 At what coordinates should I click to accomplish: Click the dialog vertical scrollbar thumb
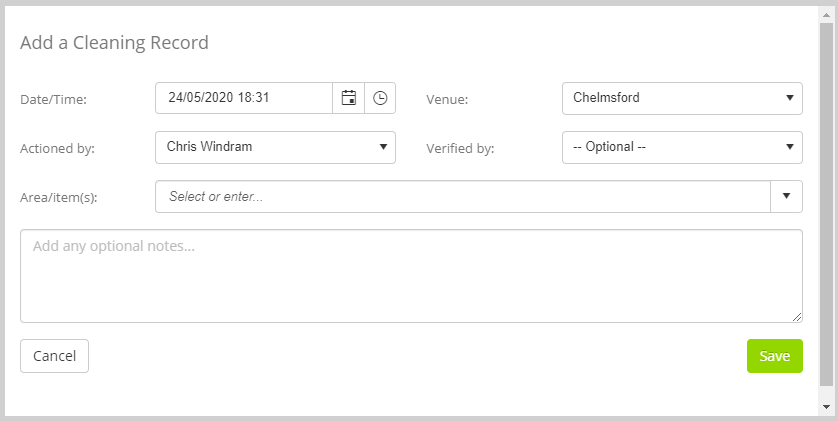826,204
